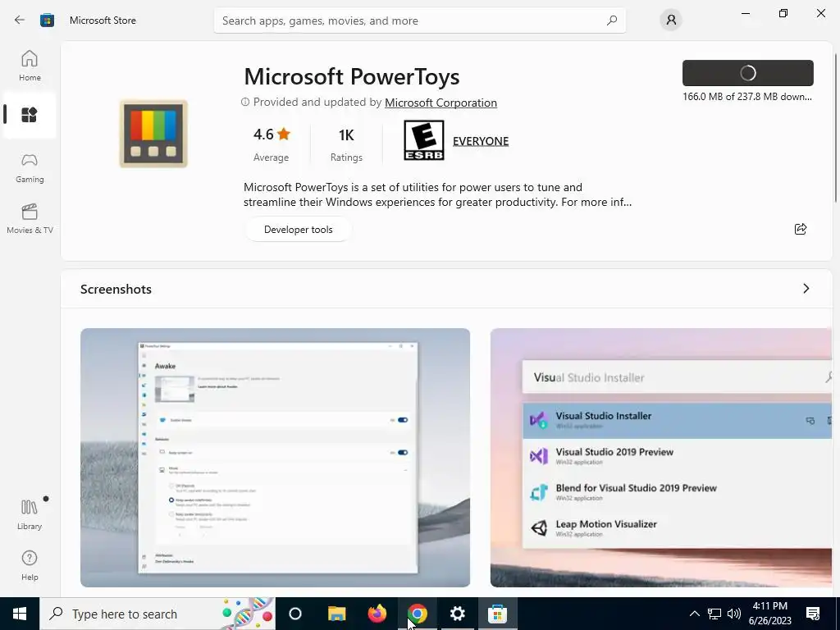Image resolution: width=840 pixels, height=630 pixels.
Task: Open the Home section in sidebar
Action: (x=30, y=66)
